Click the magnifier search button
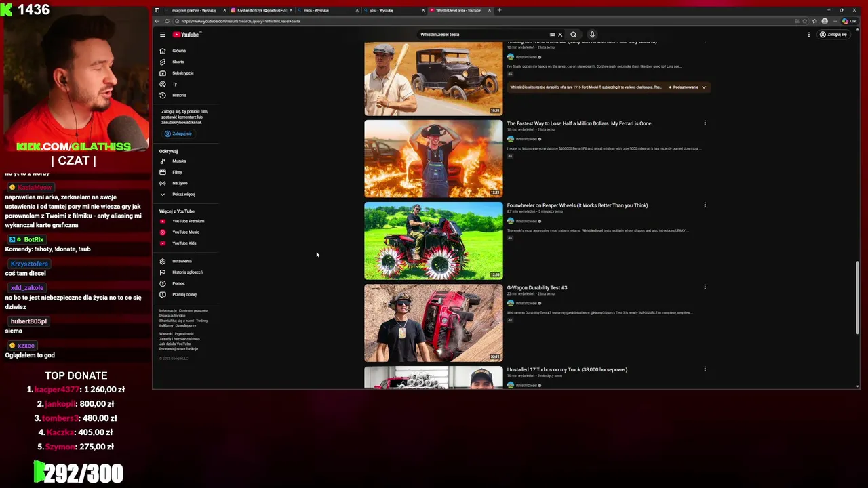 (574, 35)
